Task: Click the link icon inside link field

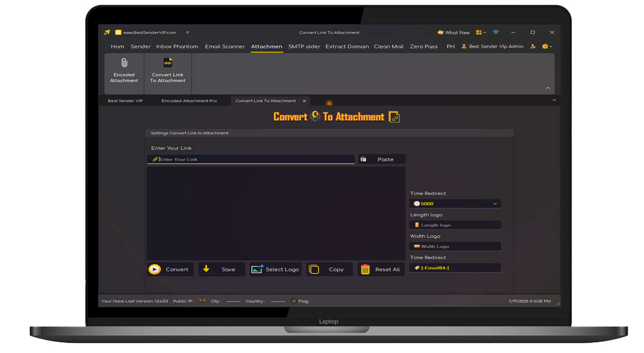Action: (x=155, y=159)
